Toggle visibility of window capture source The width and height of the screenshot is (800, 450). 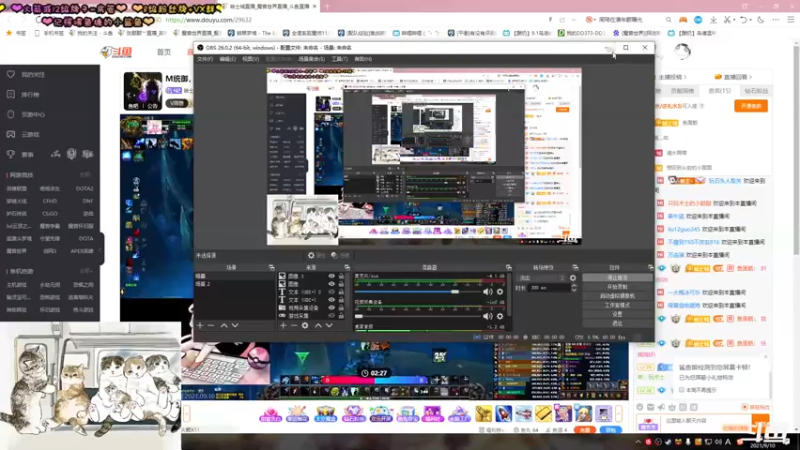332,316
